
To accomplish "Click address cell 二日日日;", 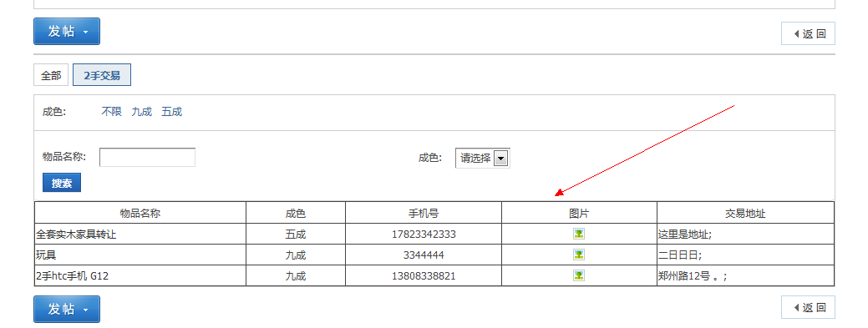I will coord(680,255).
